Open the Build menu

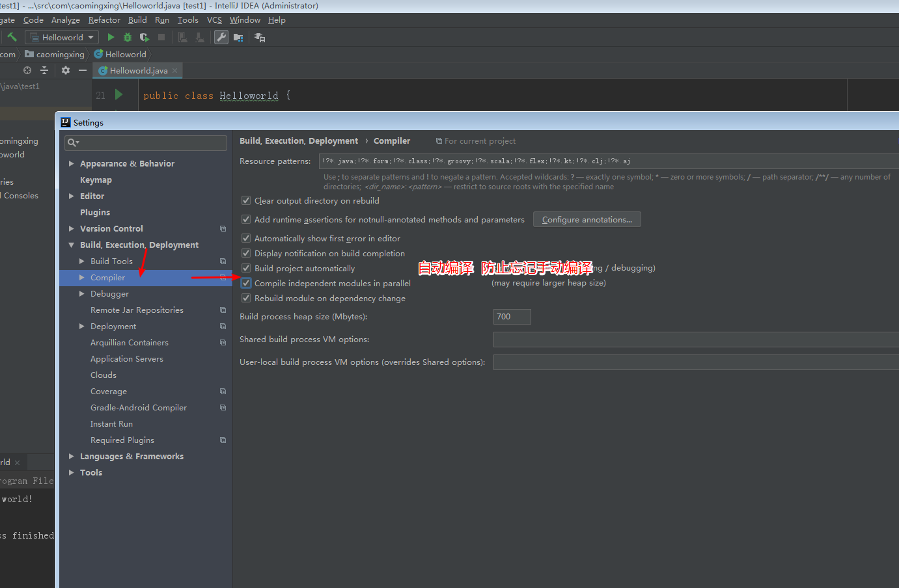coord(137,20)
